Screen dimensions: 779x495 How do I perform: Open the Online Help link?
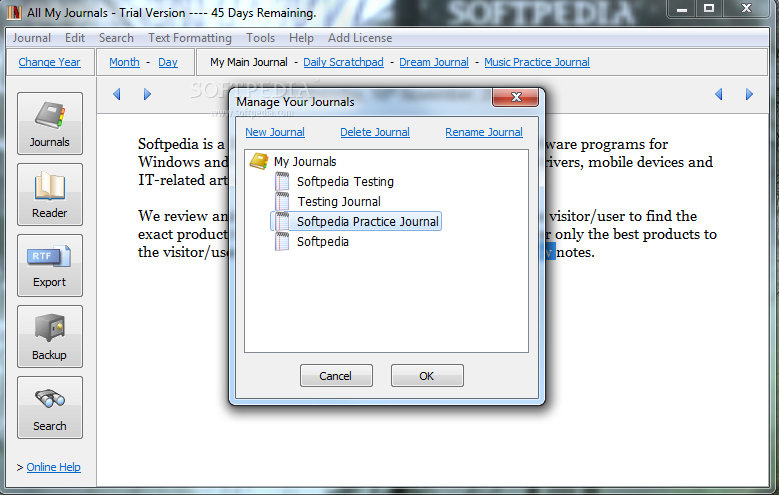coord(54,467)
